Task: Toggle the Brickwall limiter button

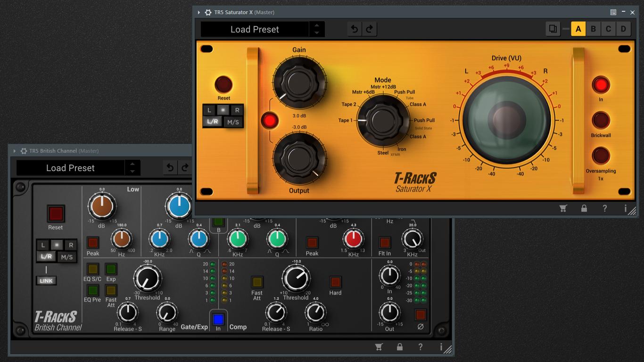Action: pos(601,120)
